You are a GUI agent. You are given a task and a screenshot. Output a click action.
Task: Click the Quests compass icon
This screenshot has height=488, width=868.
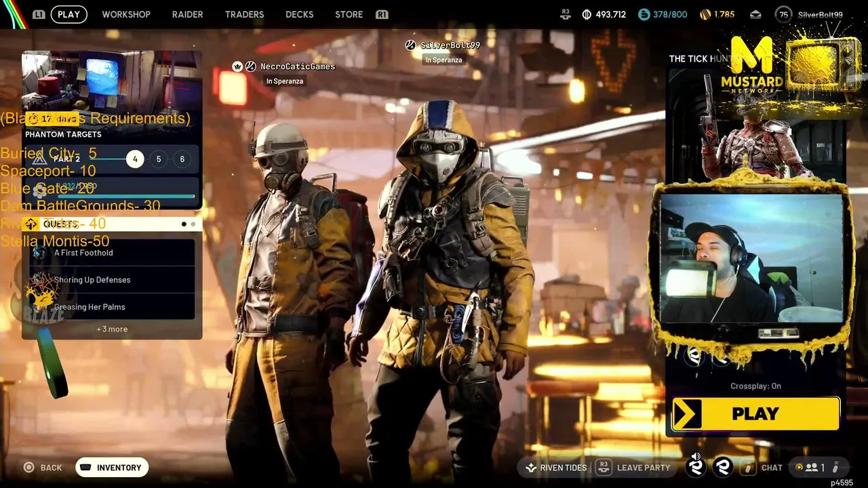(31, 224)
